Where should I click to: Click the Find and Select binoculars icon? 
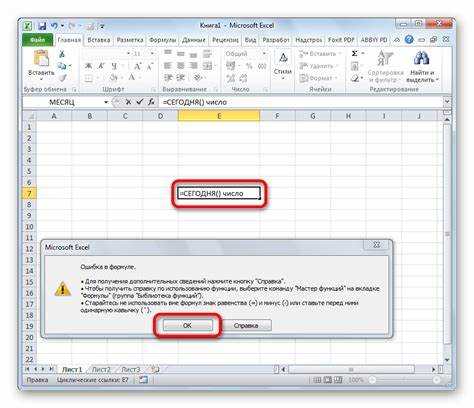tap(422, 58)
